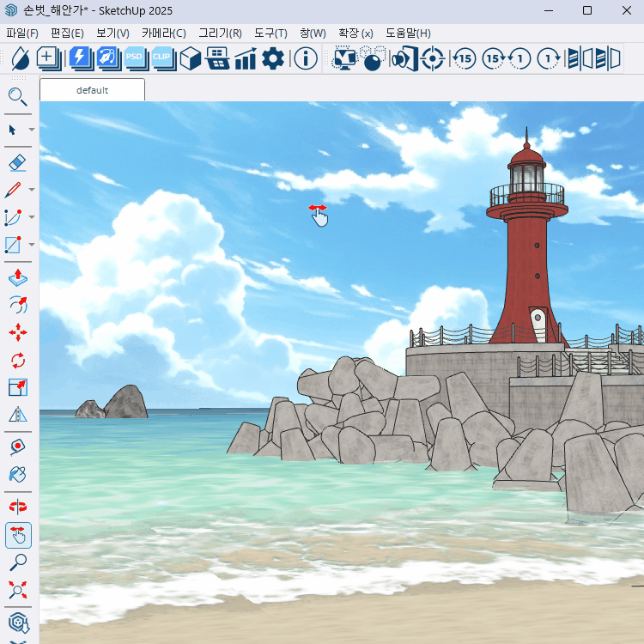Open the 그리기(R) menu
Viewport: 644px width, 644px height.
(220, 33)
